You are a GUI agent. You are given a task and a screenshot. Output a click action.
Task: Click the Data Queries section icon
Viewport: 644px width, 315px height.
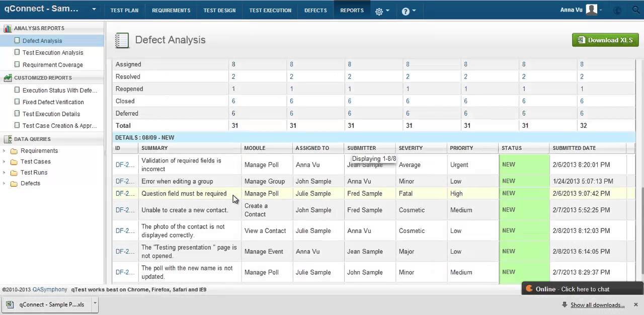pyautogui.click(x=8, y=139)
